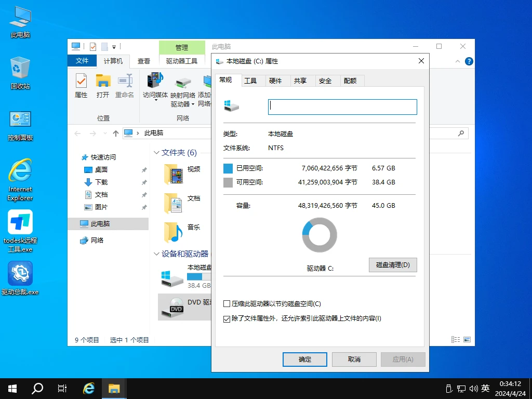Click the 映射网络驱动器 ribbon icon
The width and height of the screenshot is (532, 399).
pyautogui.click(x=183, y=91)
